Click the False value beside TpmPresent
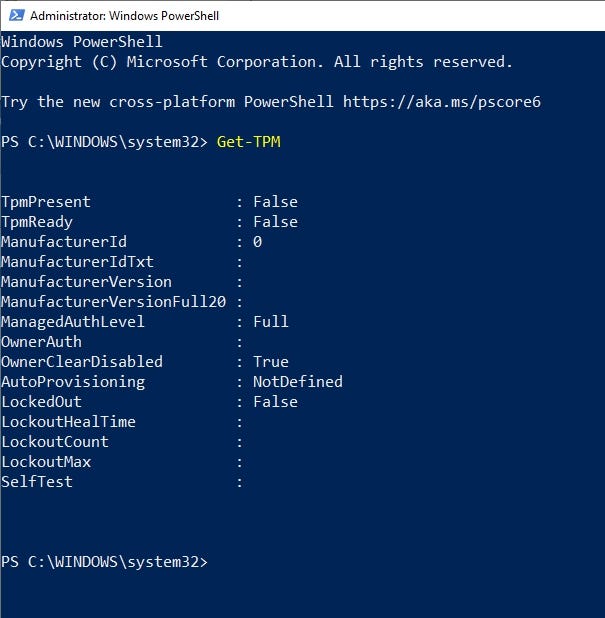 275,202
